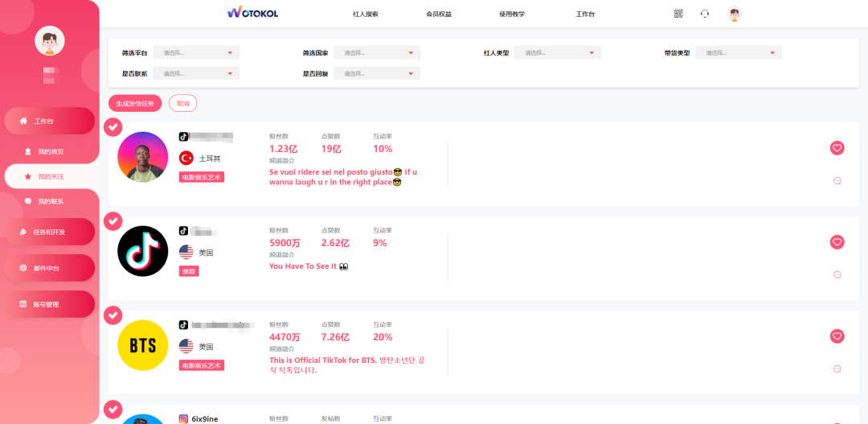This screenshot has width=868, height=424.
Task: Open the profile picture on 土耳其 card
Action: click(x=143, y=157)
